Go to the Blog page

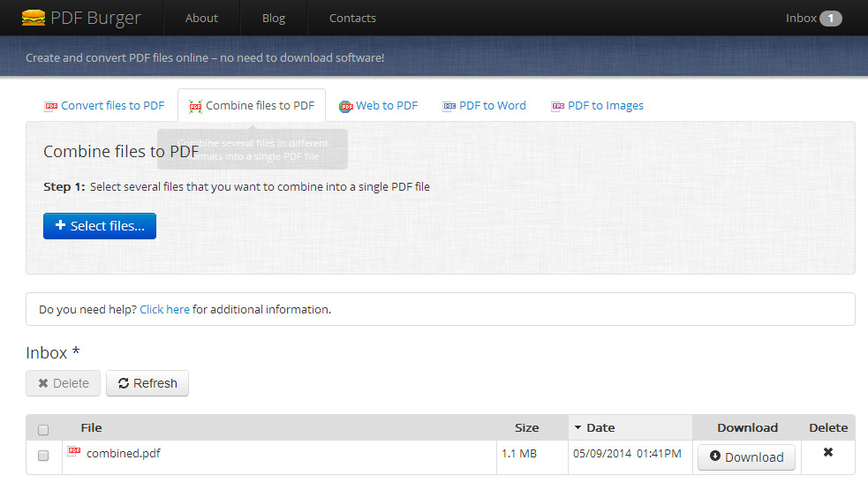click(x=274, y=19)
